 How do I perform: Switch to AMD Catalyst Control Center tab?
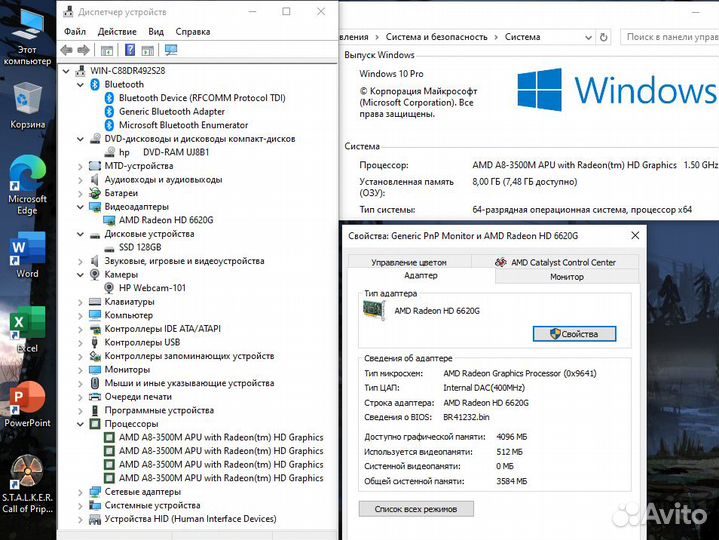click(x=556, y=262)
